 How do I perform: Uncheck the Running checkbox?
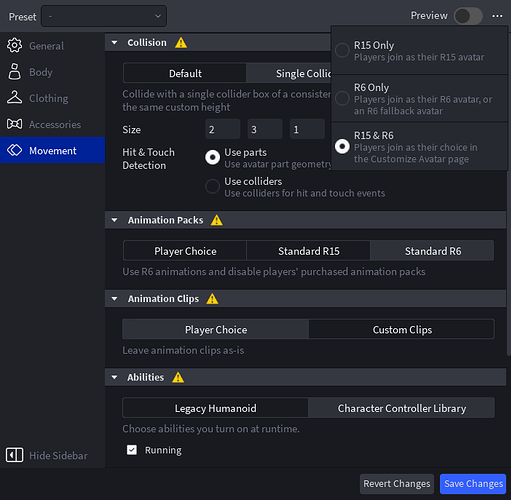(x=132, y=450)
